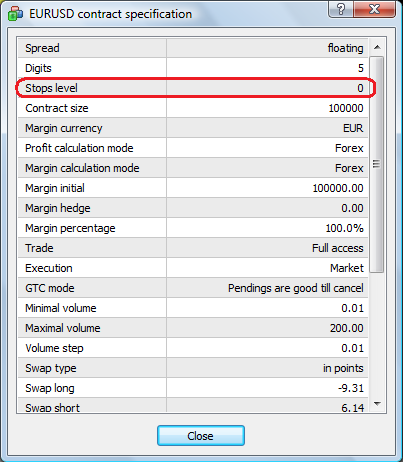Viewport: 403px width, 462px height.
Task: Click the scrollbar down arrow
Action: [377, 404]
